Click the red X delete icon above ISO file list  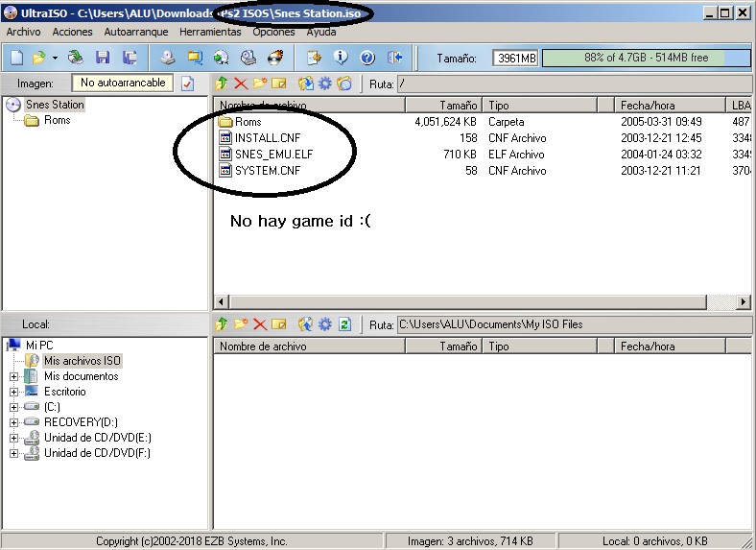tap(240, 84)
